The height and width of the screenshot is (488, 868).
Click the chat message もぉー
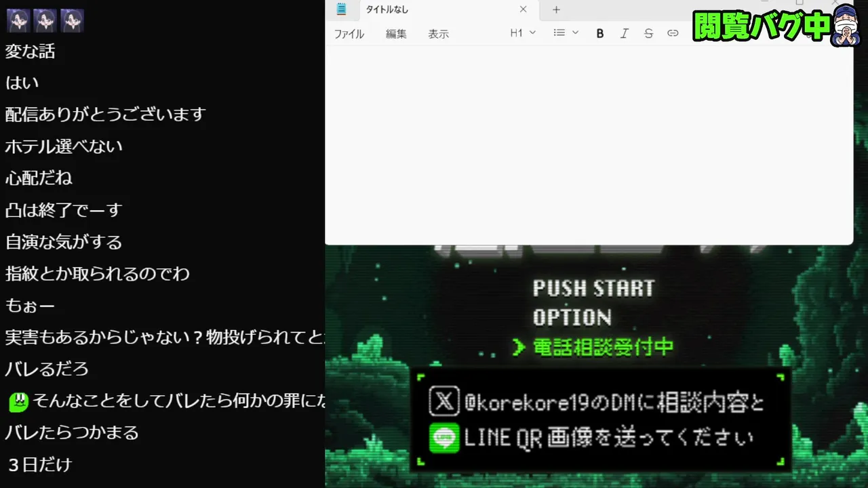[31, 306]
